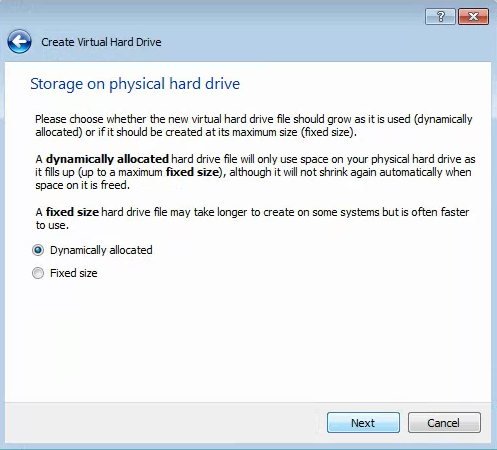Click bold 'fixed size' in the last paragraph
The image size is (497, 450).
[x=72, y=212]
